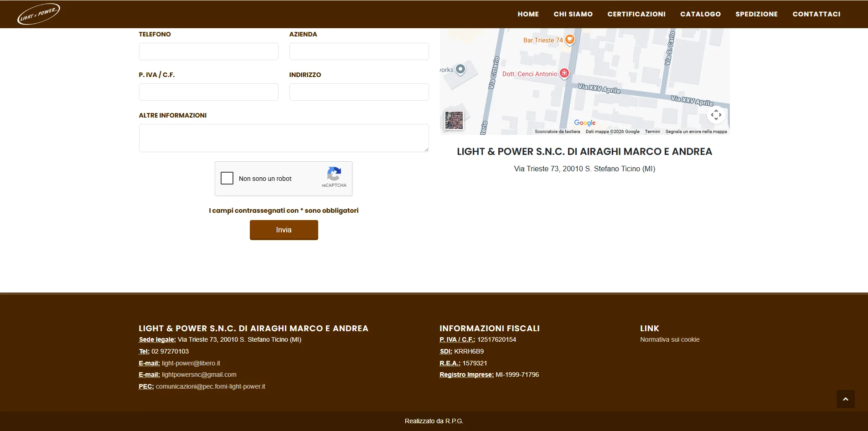Click the P. IVA value 12517620154
This screenshot has height=431, width=868.
[x=497, y=339]
